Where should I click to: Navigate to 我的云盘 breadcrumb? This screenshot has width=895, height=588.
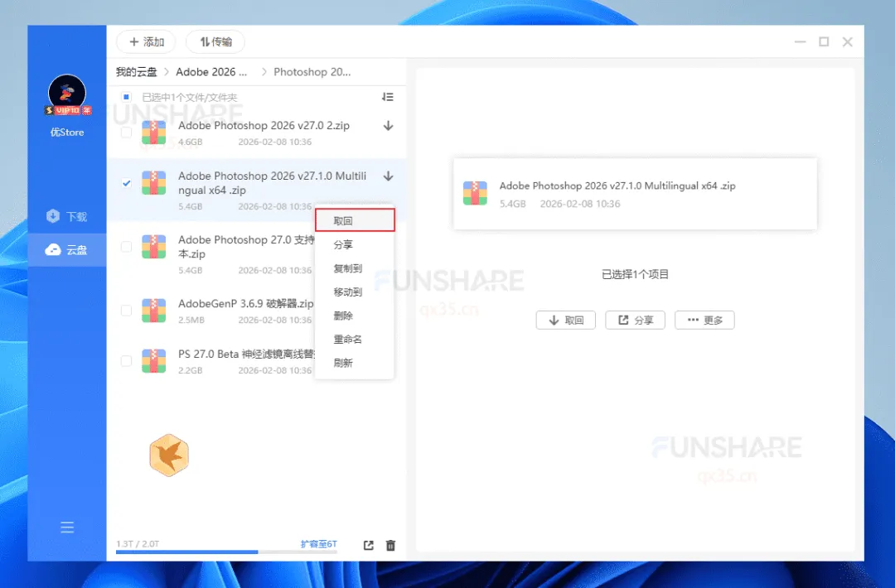pyautogui.click(x=137, y=72)
